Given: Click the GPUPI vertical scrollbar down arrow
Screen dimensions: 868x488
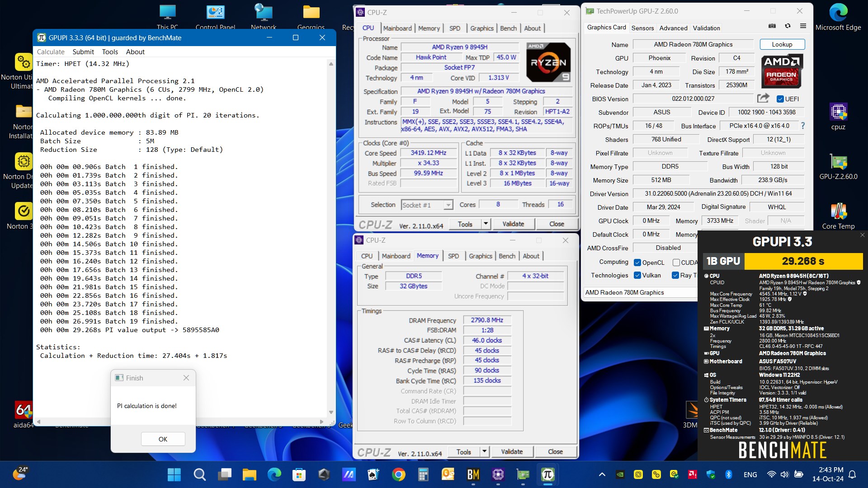Looking at the screenshot, I should [x=331, y=412].
